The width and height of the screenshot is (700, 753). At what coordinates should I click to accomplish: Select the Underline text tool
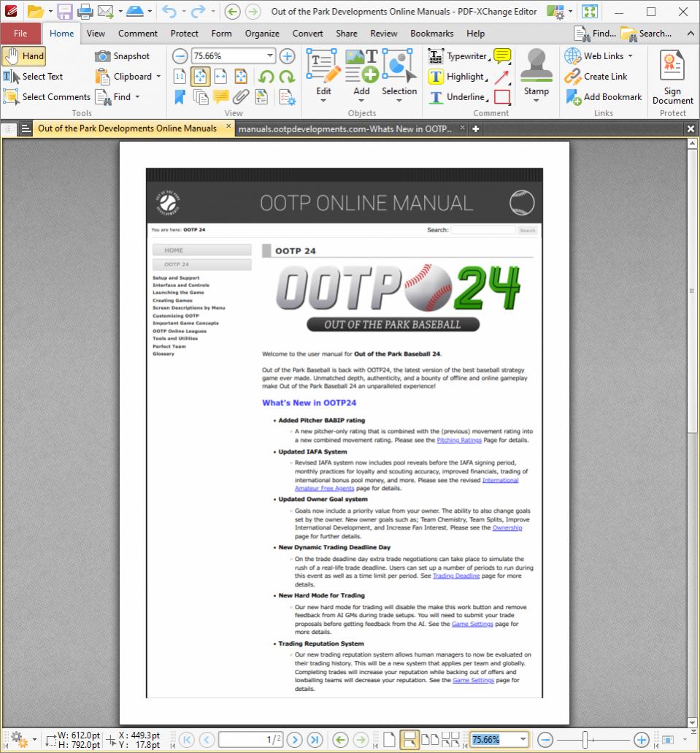[x=458, y=96]
